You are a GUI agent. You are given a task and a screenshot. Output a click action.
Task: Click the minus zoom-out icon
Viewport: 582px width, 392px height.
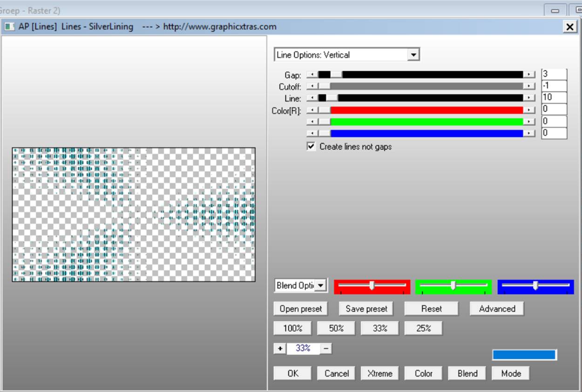click(326, 348)
